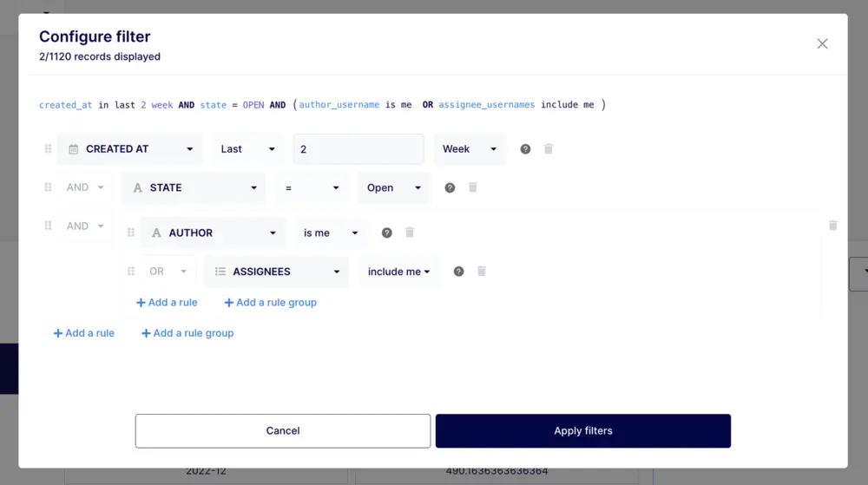This screenshot has width=868, height=485.
Task: Open the STATE field dropdown
Action: click(x=194, y=187)
